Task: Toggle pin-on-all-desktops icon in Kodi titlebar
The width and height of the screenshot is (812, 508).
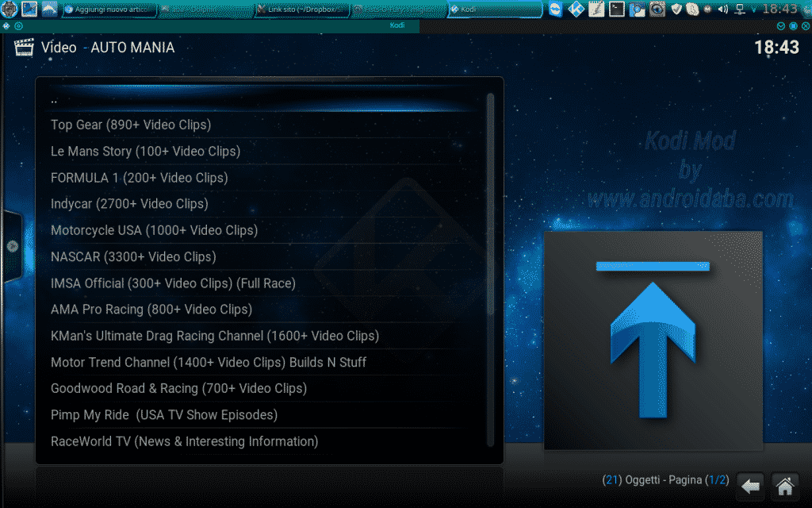Action: pyautogui.click(x=19, y=25)
